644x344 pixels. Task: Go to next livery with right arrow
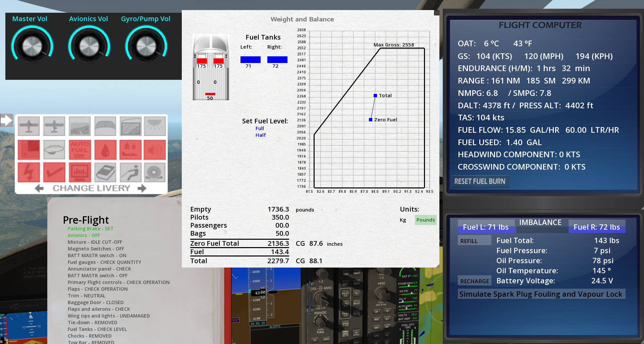pyautogui.click(x=142, y=188)
